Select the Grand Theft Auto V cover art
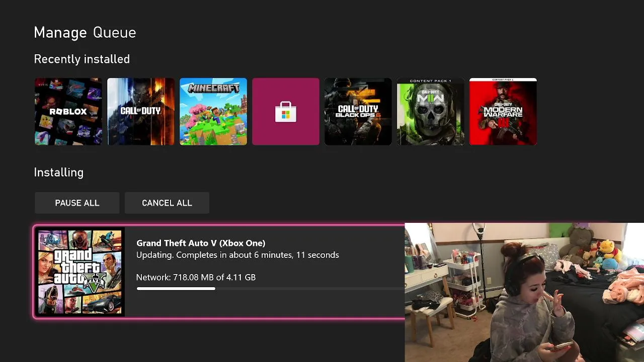Image resolution: width=644 pixels, height=362 pixels. [x=79, y=272]
